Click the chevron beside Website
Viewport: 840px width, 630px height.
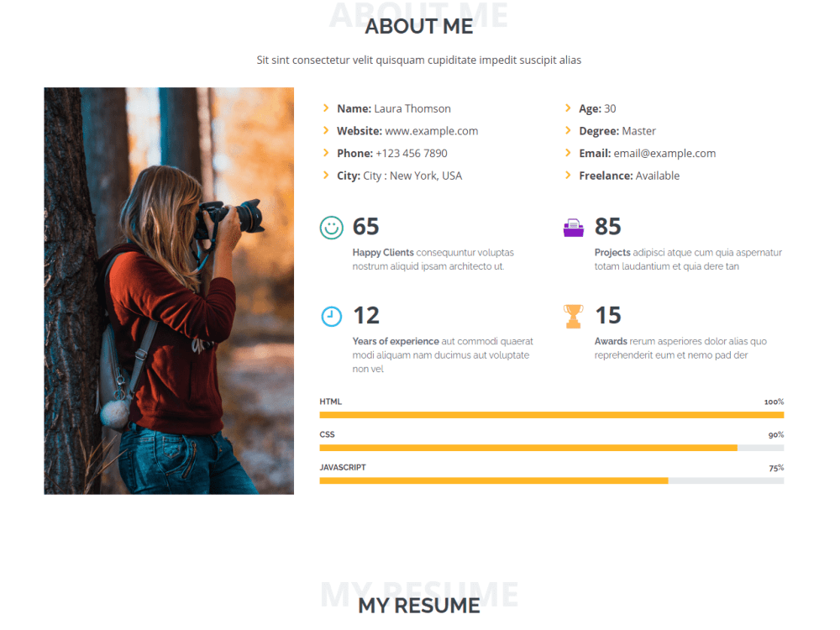point(326,131)
